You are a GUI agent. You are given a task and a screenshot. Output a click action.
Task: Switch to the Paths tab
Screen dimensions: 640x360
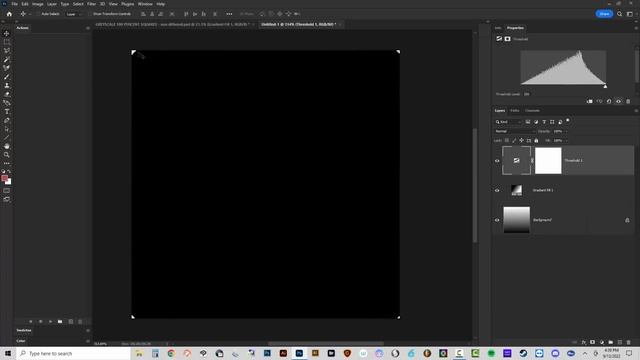(x=515, y=111)
